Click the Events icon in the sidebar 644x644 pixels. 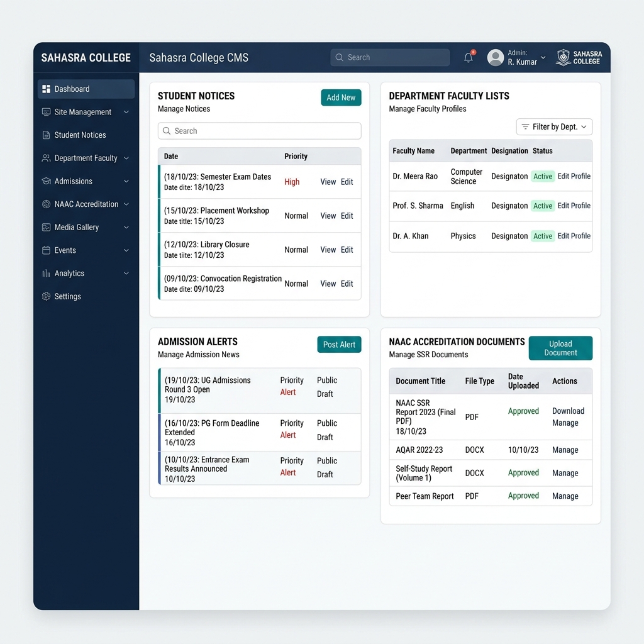click(x=46, y=250)
